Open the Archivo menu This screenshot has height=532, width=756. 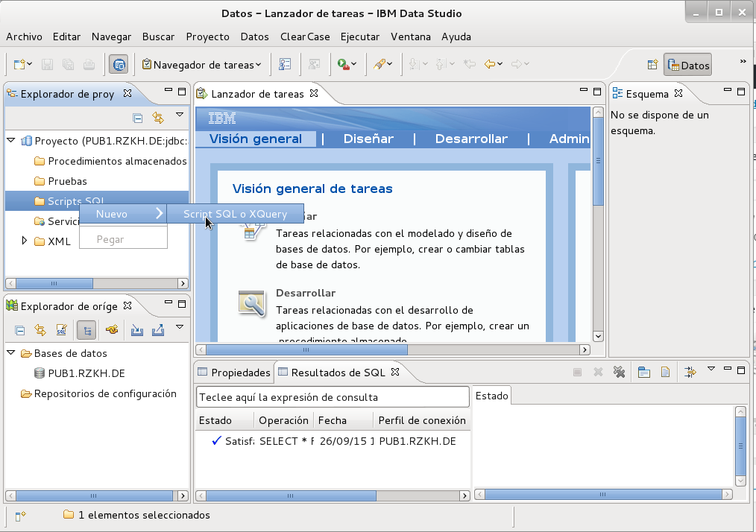pos(24,37)
